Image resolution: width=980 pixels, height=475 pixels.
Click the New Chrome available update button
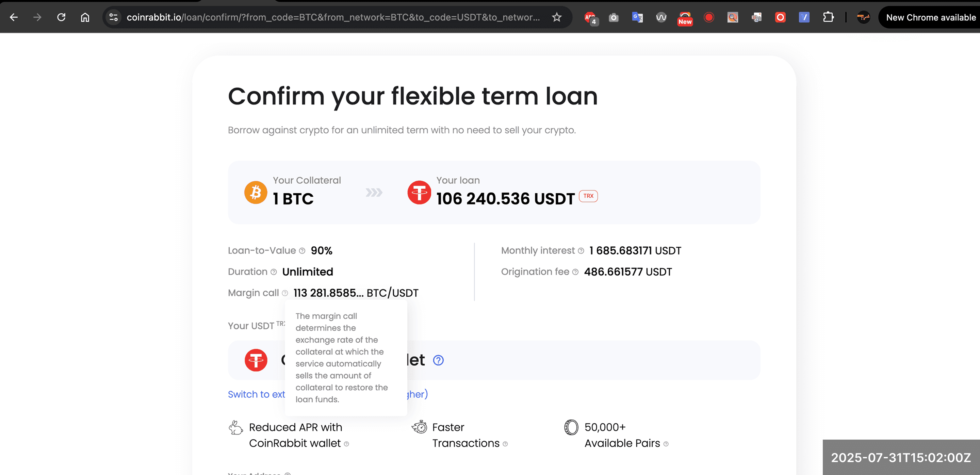point(929,17)
